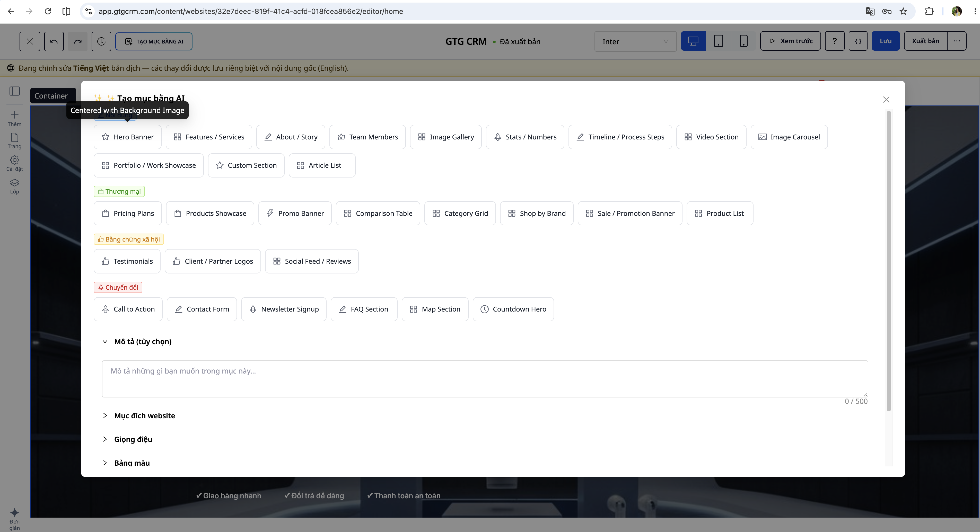This screenshot has height=532, width=980.
Task: Choose Contact Form section
Action: (x=202, y=309)
